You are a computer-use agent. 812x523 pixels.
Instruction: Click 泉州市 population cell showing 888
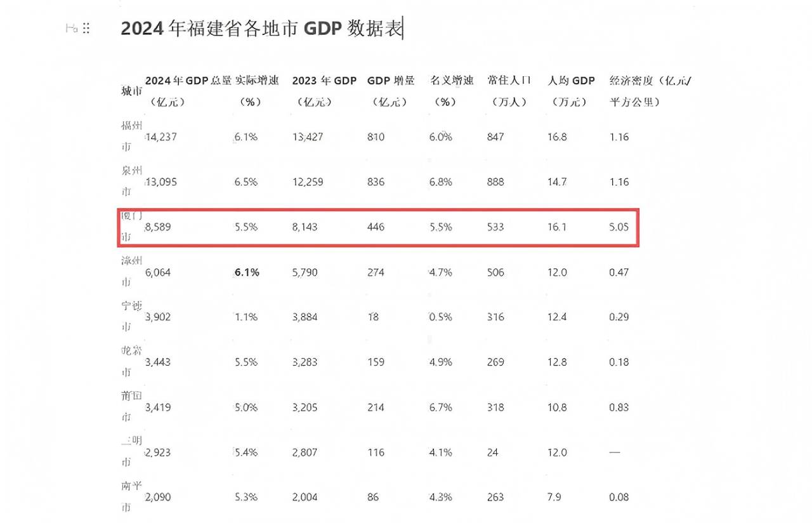[495, 182]
